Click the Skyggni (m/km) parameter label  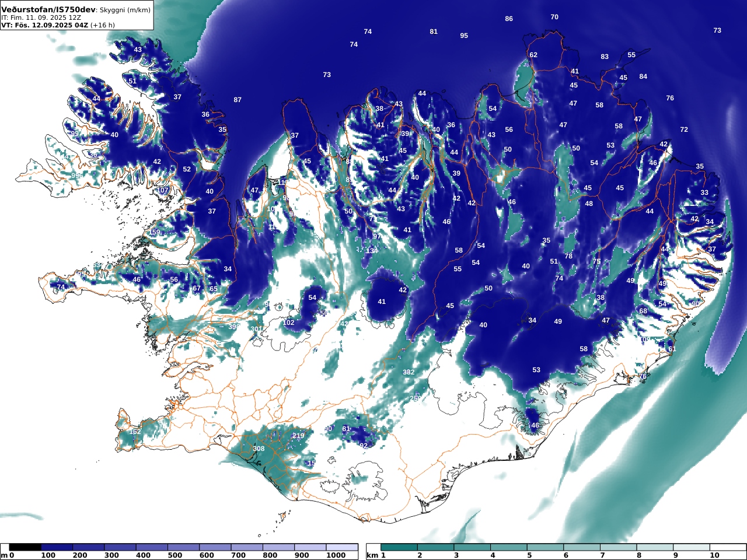pos(125,10)
